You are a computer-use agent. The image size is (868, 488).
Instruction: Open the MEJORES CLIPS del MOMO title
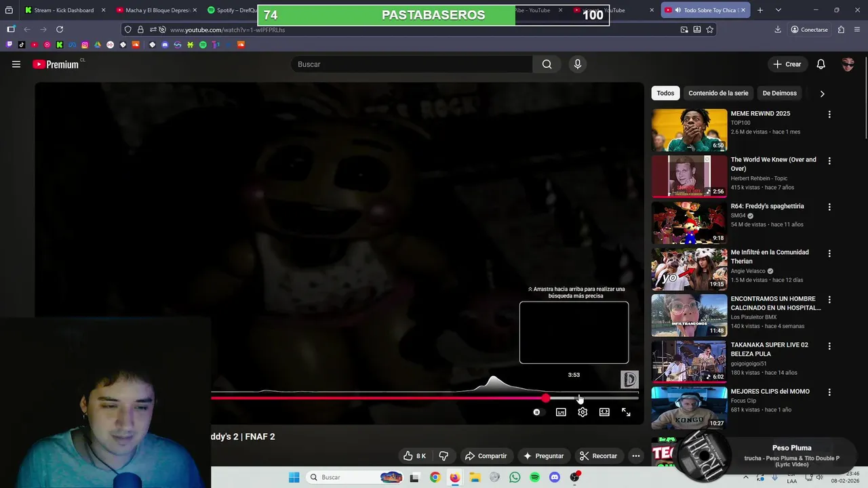click(770, 391)
